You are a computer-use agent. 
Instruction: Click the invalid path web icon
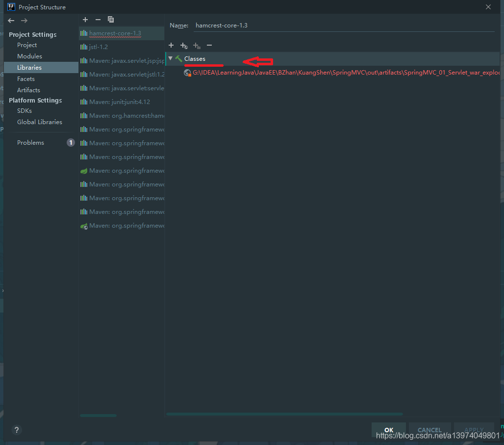click(187, 73)
